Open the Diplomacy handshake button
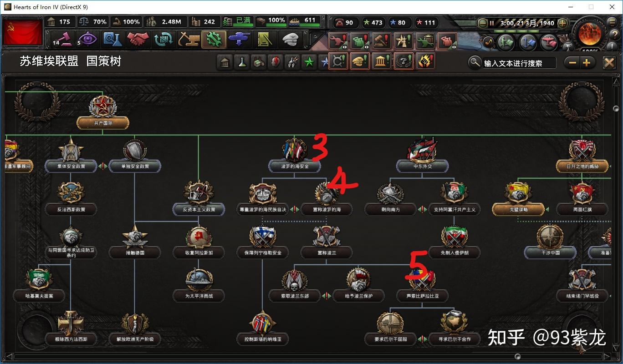 coord(138,39)
